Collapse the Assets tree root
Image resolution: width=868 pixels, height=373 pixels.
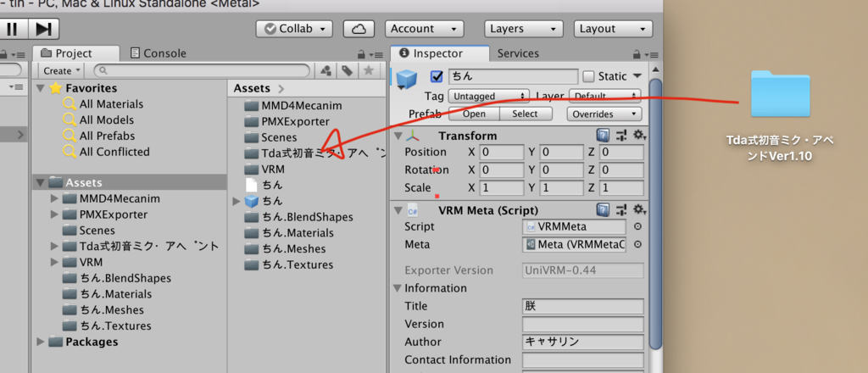[x=41, y=182]
